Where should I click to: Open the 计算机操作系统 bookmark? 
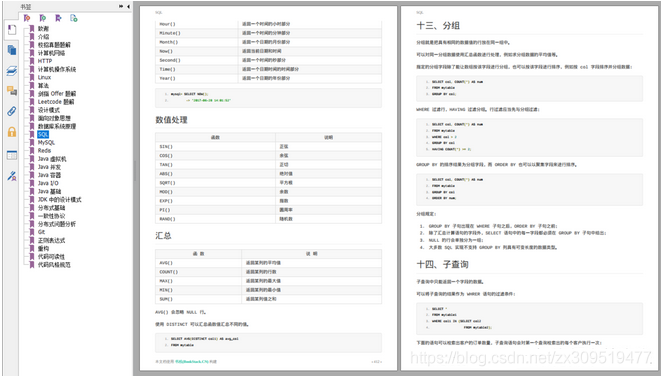[x=56, y=69]
